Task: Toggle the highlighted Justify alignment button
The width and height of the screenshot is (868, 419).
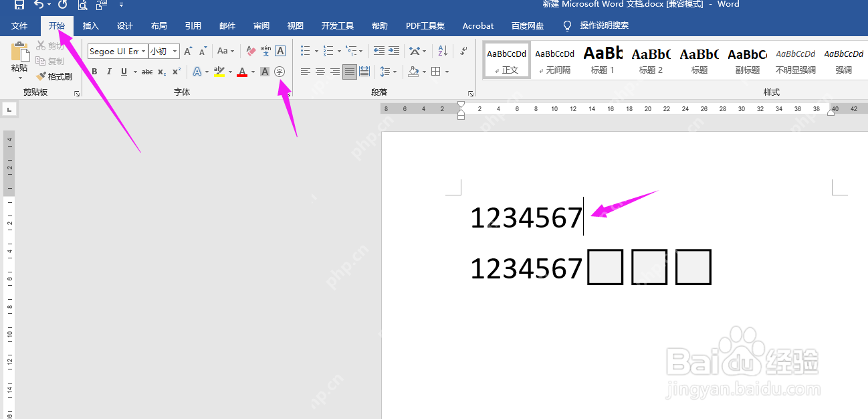Action: tap(350, 72)
